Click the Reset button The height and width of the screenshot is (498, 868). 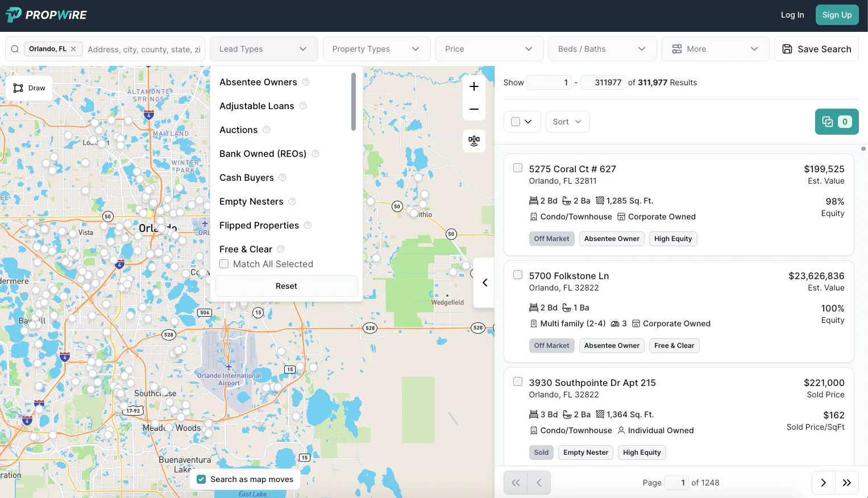(x=286, y=286)
